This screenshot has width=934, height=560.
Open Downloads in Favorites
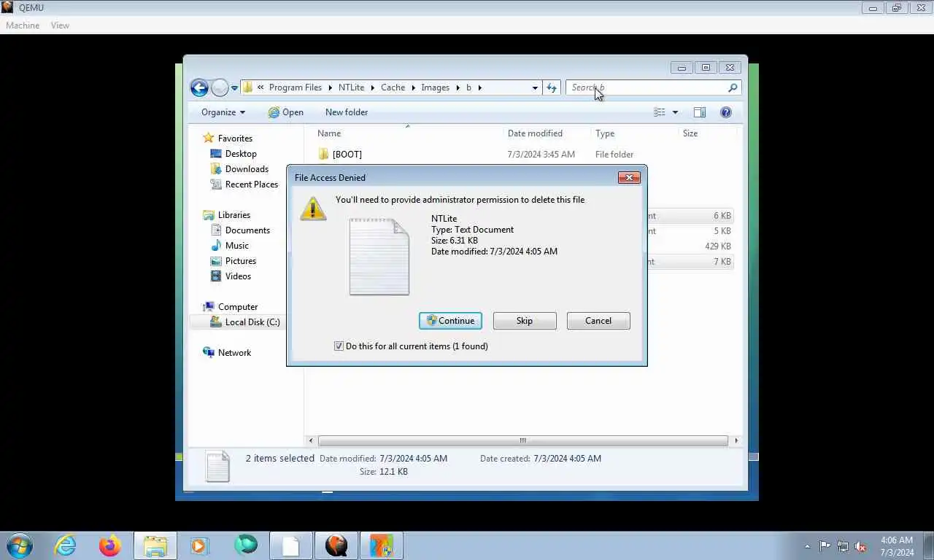(x=247, y=169)
